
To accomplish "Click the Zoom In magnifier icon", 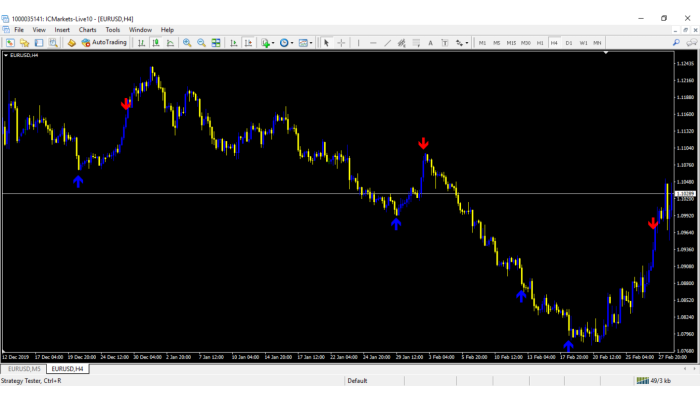I will pos(187,43).
